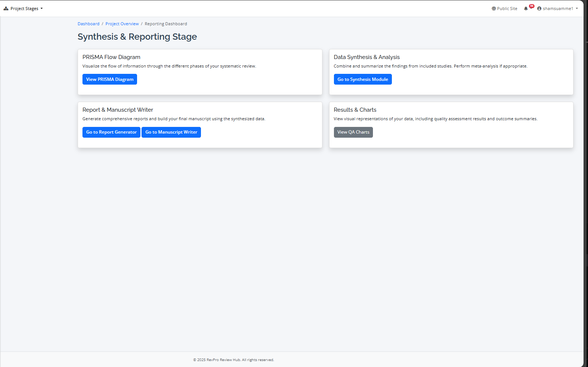The width and height of the screenshot is (588, 367).
Task: Open notifications with the bell icon
Action: pos(526,9)
